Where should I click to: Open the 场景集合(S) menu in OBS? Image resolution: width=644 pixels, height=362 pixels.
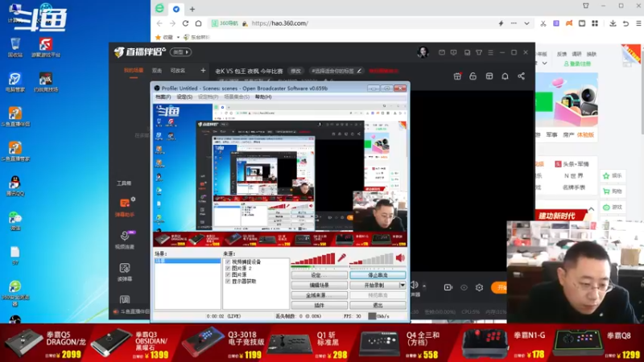click(x=237, y=97)
